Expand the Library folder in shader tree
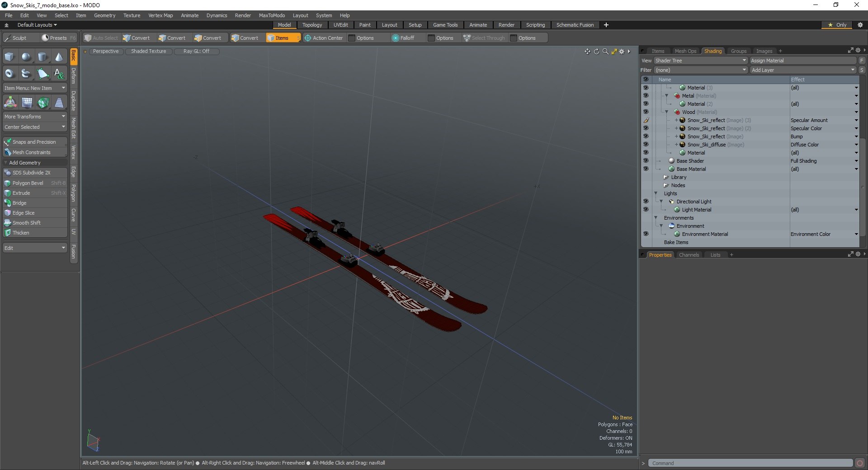 [665, 177]
